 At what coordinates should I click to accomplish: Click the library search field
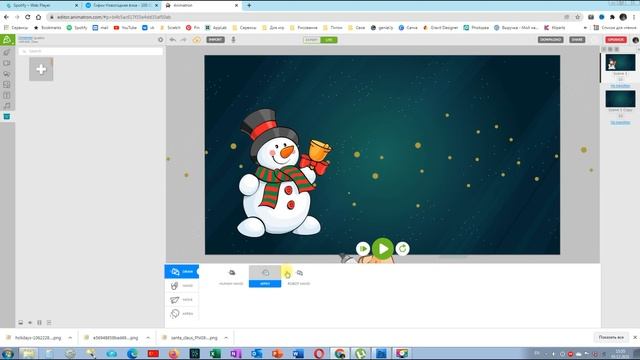click(91, 51)
